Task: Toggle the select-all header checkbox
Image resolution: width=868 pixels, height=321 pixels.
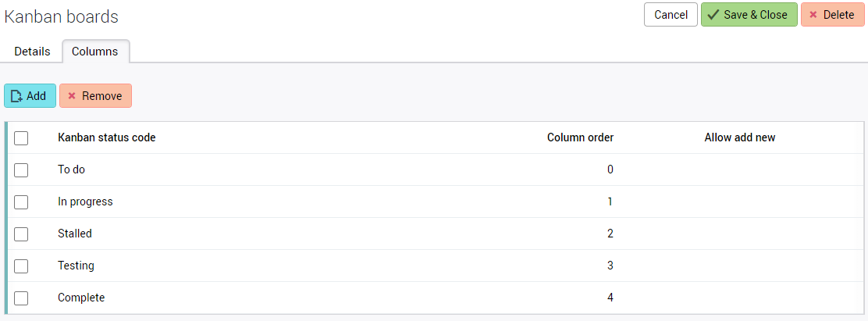Action: click(21, 138)
